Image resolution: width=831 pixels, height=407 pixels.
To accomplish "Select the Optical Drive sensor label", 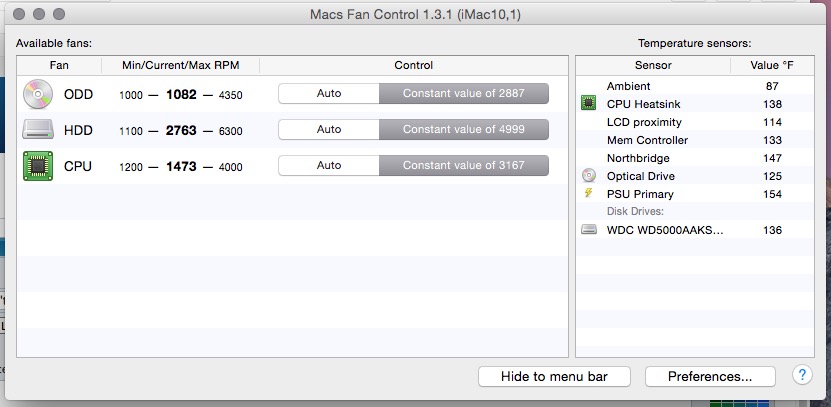I will tap(641, 176).
